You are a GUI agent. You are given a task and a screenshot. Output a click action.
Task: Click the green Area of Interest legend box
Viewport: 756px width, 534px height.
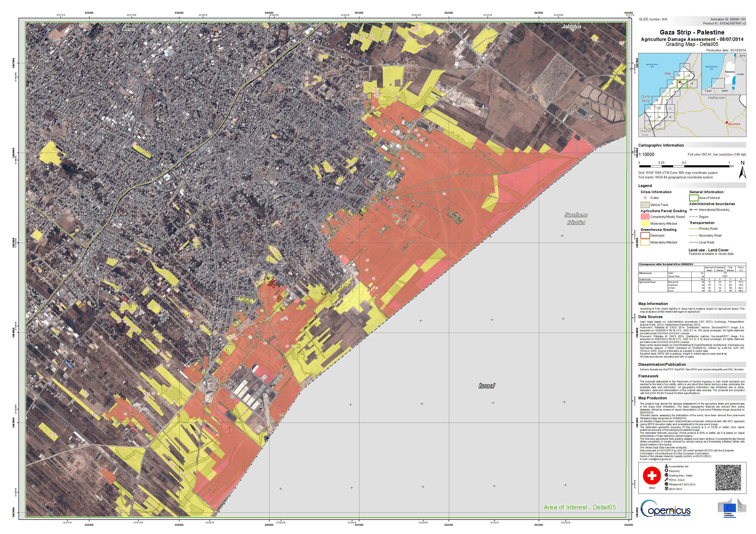[694, 198]
